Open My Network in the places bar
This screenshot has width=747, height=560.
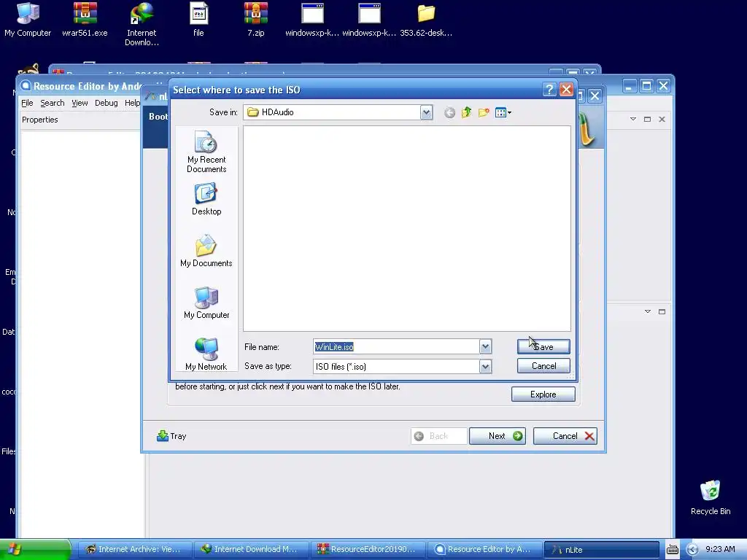[x=206, y=354]
